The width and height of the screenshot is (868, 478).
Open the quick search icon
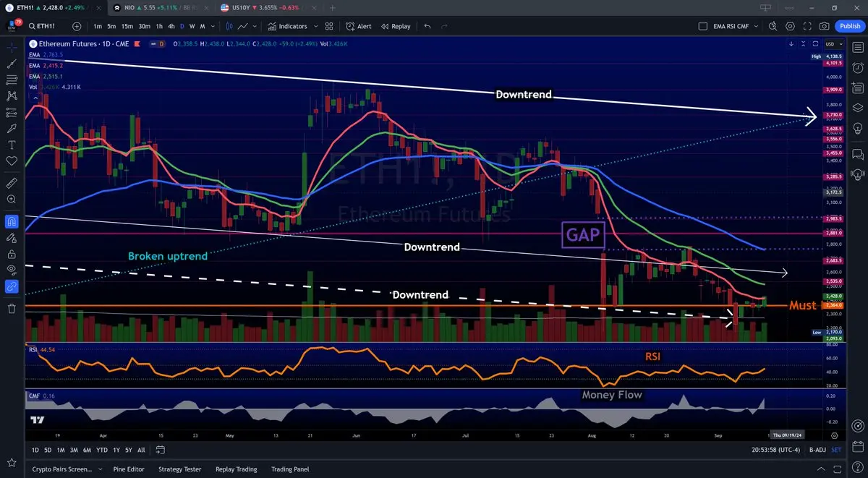(773, 26)
